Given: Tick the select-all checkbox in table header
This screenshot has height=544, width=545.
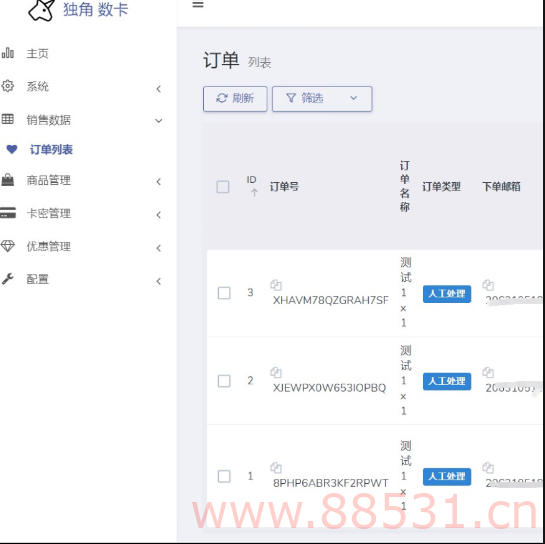Looking at the screenshot, I should (x=223, y=187).
